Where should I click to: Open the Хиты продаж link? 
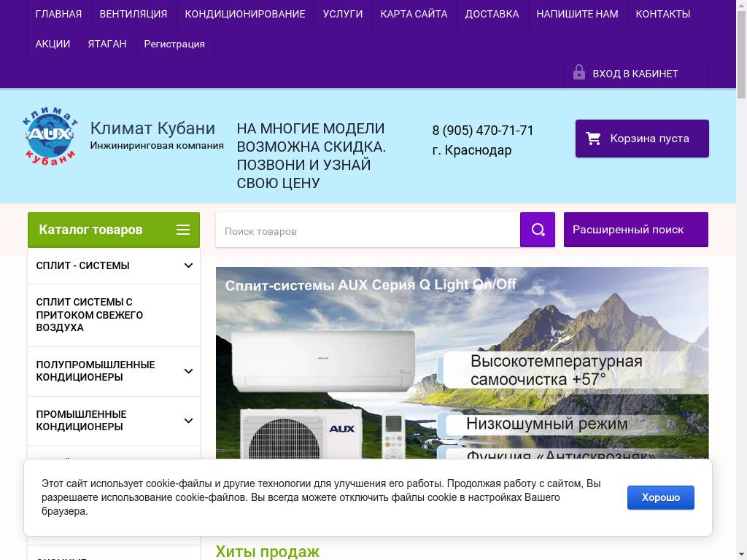point(266,551)
